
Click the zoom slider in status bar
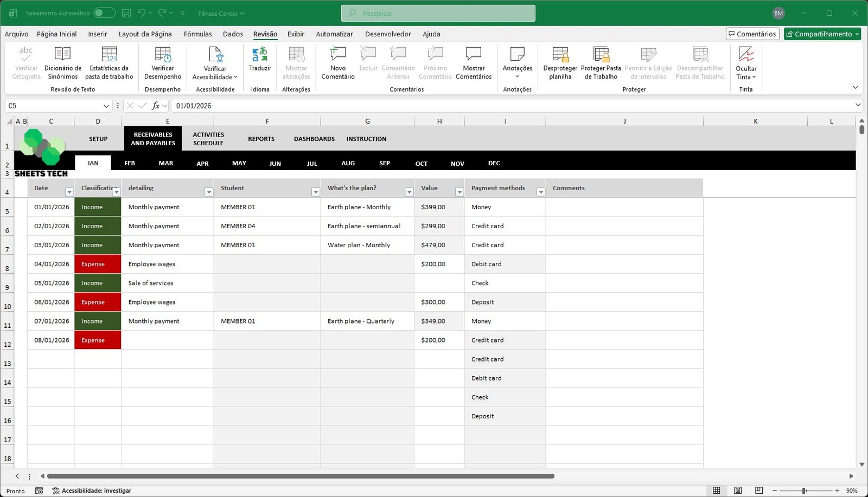click(x=804, y=490)
